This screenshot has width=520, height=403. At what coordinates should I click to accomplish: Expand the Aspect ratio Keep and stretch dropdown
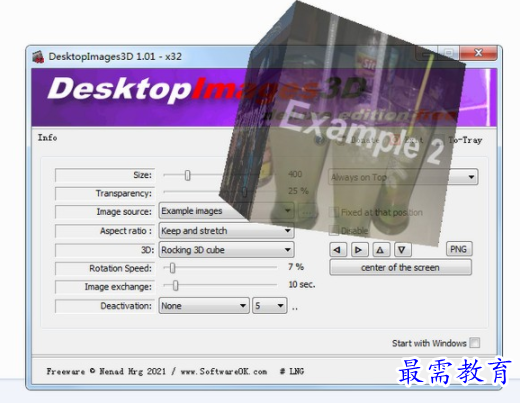point(226,231)
